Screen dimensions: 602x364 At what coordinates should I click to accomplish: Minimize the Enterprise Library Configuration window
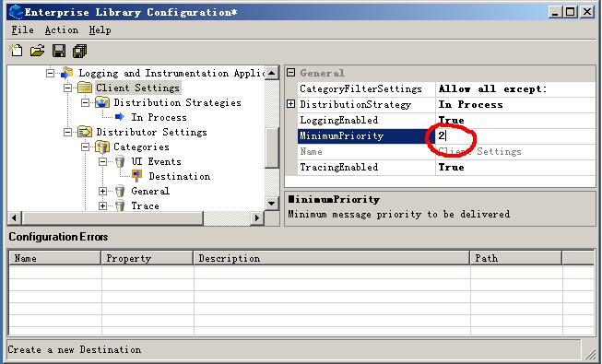(555, 12)
